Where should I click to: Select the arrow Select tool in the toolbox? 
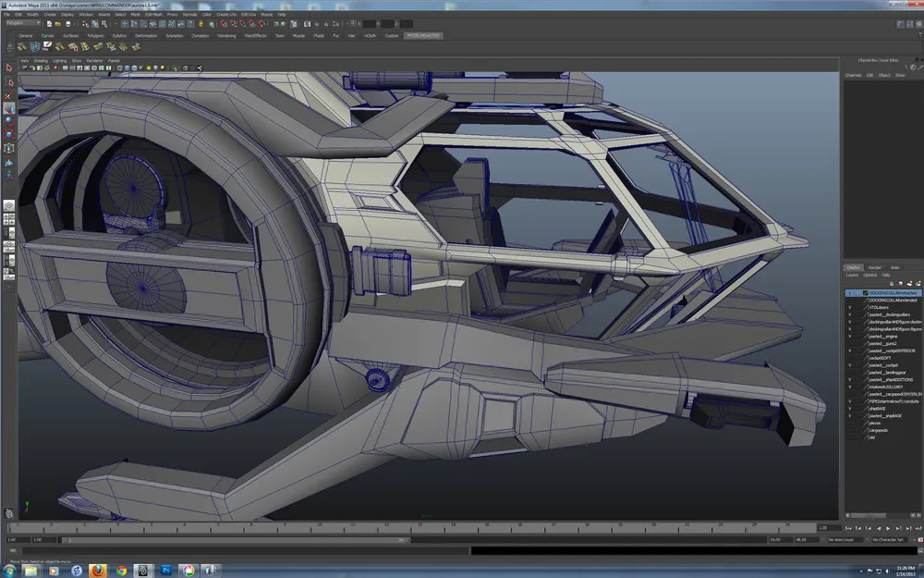click(9, 68)
